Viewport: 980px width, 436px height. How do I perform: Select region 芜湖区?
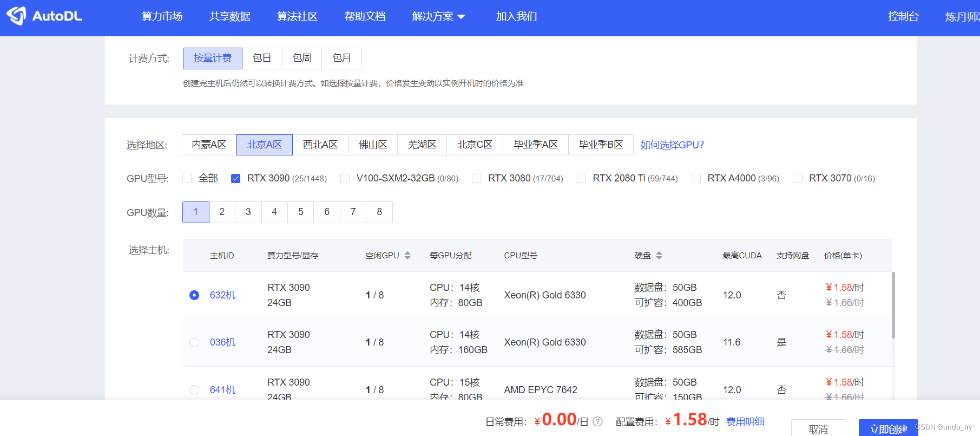(422, 145)
